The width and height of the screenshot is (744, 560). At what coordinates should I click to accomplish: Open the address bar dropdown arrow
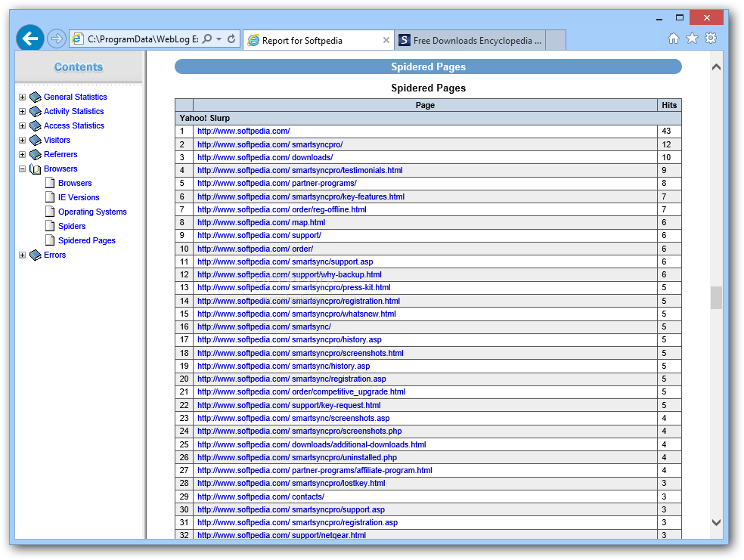coord(219,39)
